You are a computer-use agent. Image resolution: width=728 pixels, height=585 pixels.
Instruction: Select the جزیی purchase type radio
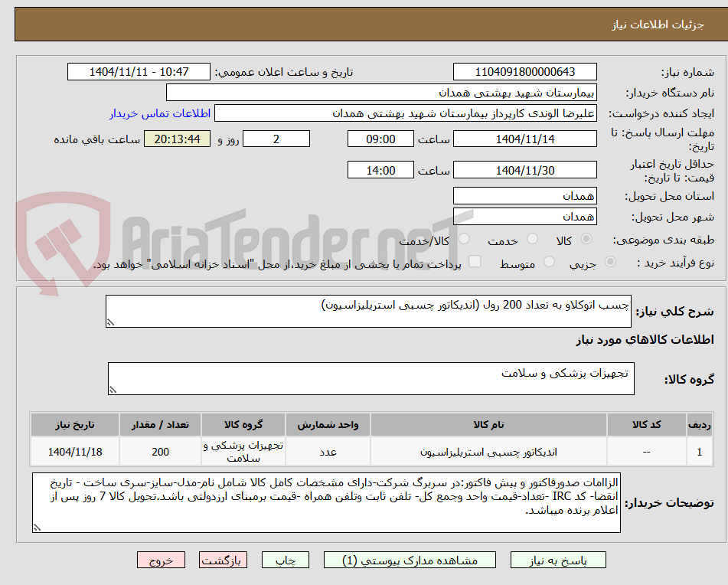click(x=611, y=262)
